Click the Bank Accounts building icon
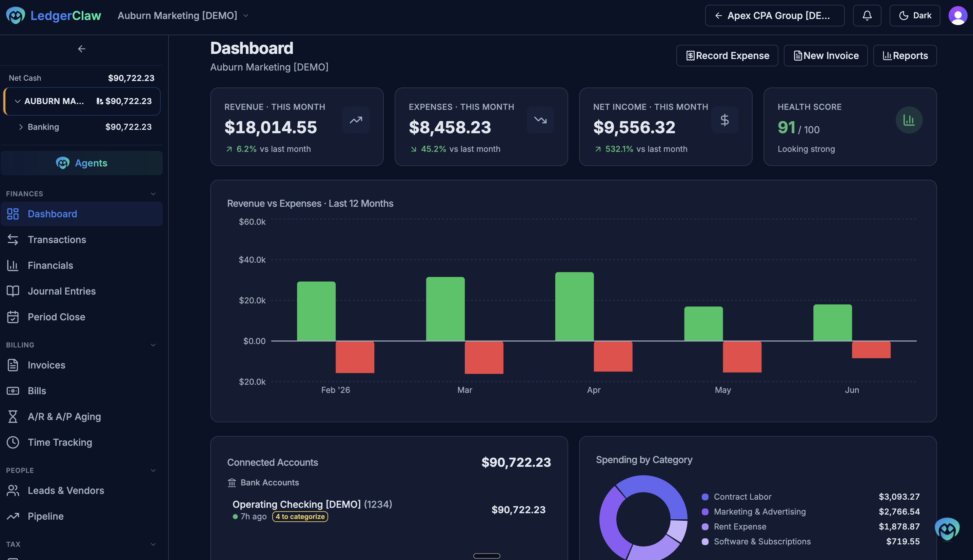This screenshot has width=973, height=560. [x=232, y=482]
